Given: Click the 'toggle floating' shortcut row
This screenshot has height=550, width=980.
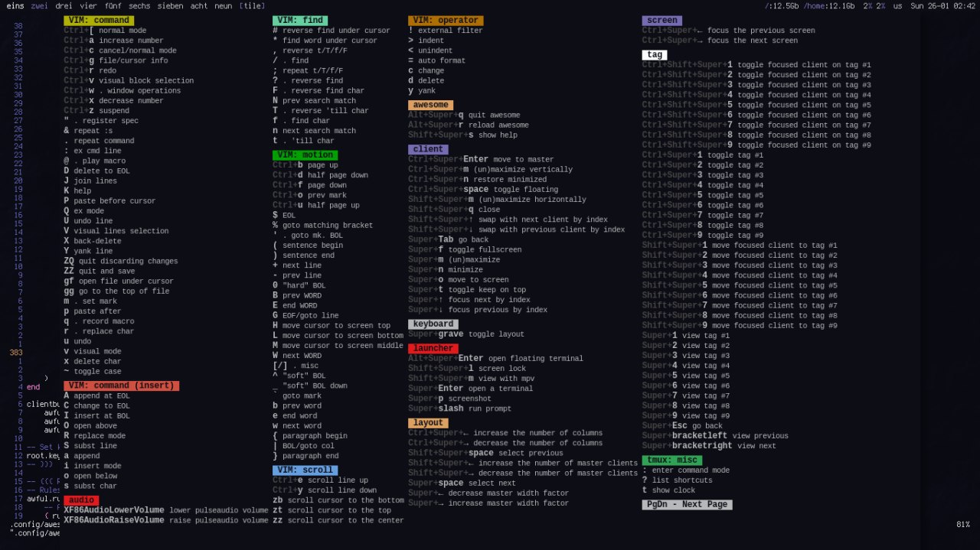Looking at the screenshot, I should (x=483, y=190).
